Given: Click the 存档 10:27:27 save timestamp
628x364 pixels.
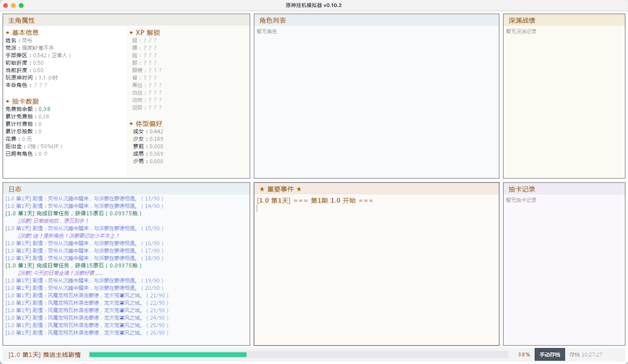Looking at the screenshot, I should [x=585, y=355].
